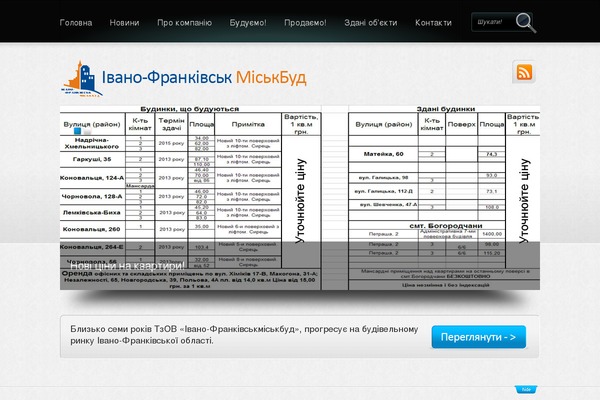Open the Продаємо! section
This screenshot has width=600, height=400.
tap(305, 23)
